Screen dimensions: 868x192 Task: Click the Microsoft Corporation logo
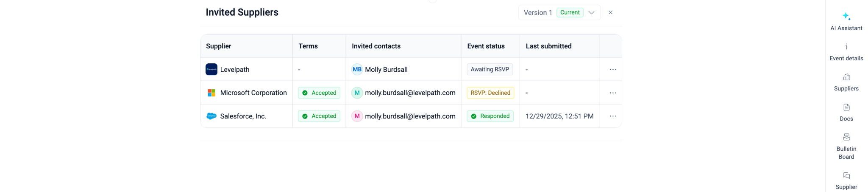211,93
